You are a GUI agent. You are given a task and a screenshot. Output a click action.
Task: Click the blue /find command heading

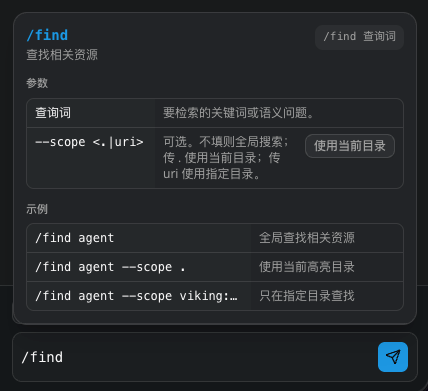pyautogui.click(x=47, y=35)
